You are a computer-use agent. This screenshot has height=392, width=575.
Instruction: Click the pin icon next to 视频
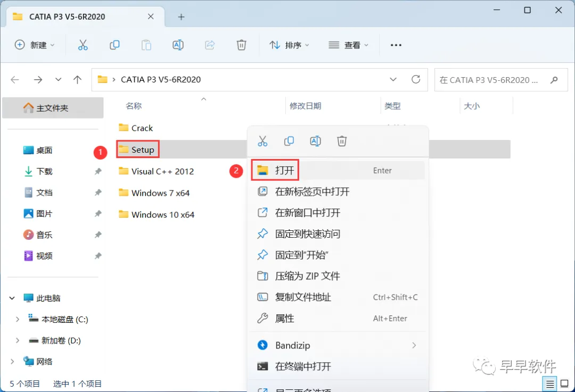[x=98, y=256]
